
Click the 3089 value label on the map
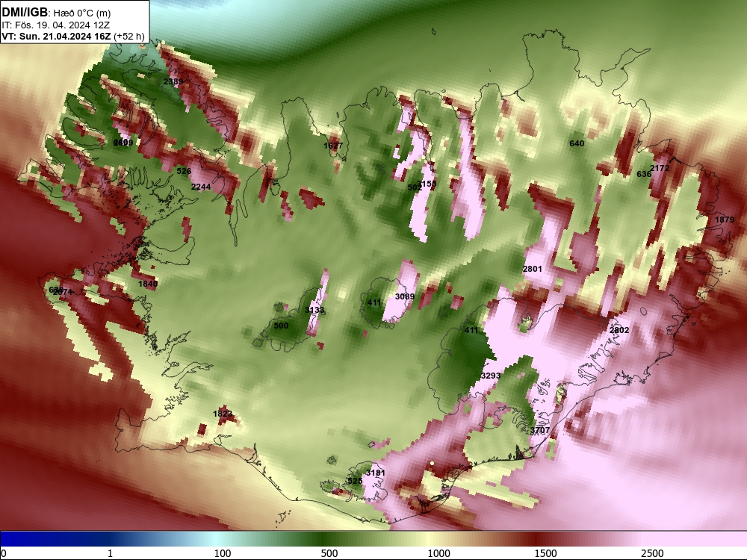coord(405,296)
